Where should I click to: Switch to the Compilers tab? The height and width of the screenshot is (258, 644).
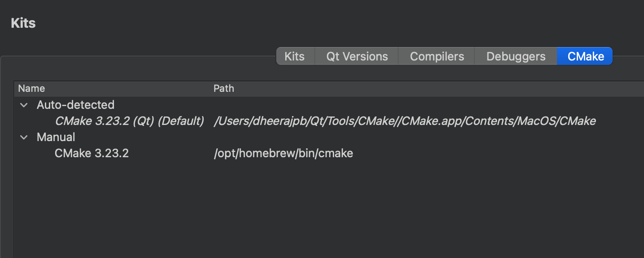coord(436,56)
